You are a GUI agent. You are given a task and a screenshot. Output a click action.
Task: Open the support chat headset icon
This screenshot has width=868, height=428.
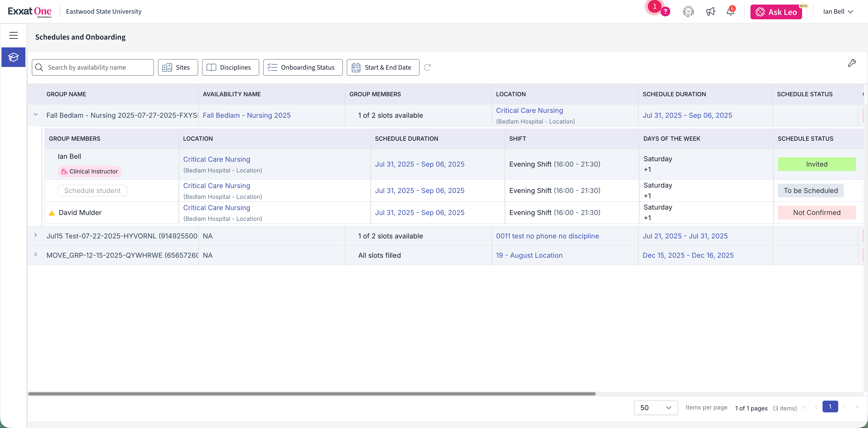pyautogui.click(x=688, y=12)
